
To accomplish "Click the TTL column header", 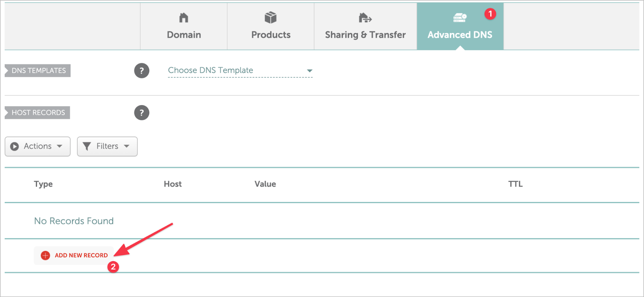I will pyautogui.click(x=516, y=184).
